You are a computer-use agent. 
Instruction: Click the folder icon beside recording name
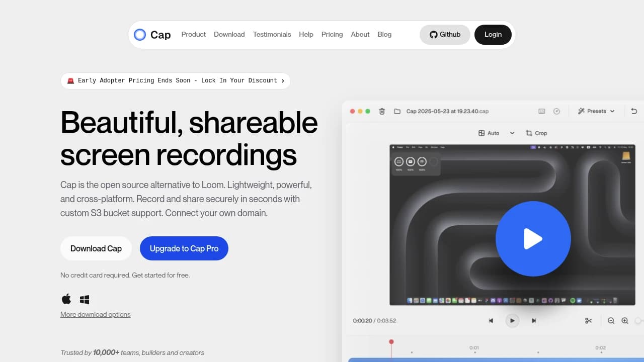[x=397, y=111]
